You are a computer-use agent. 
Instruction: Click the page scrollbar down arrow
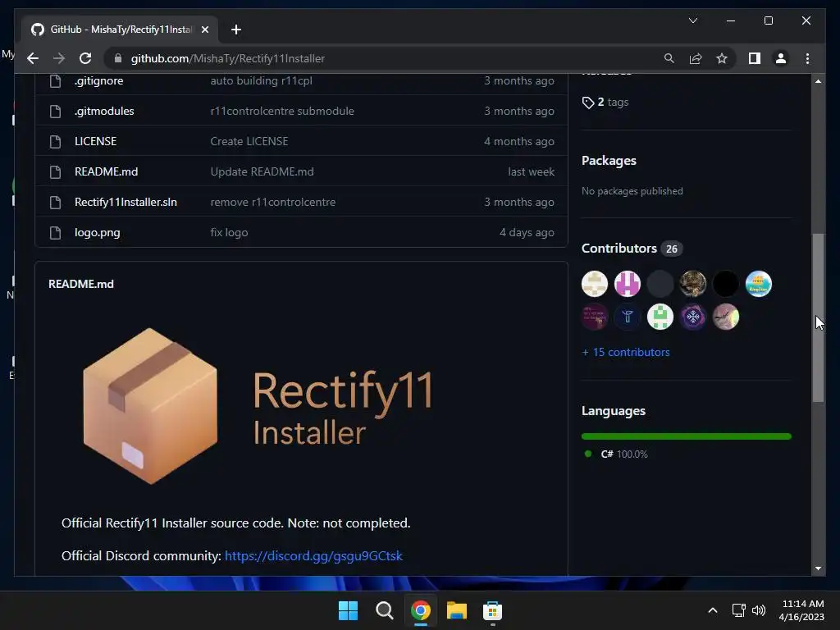[818, 568]
